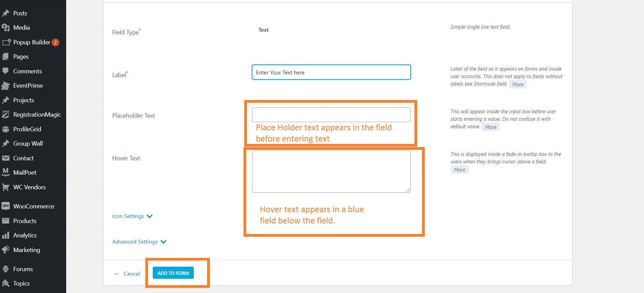Click the Analytics bar chart icon
This screenshot has width=644, height=293.
point(5,235)
